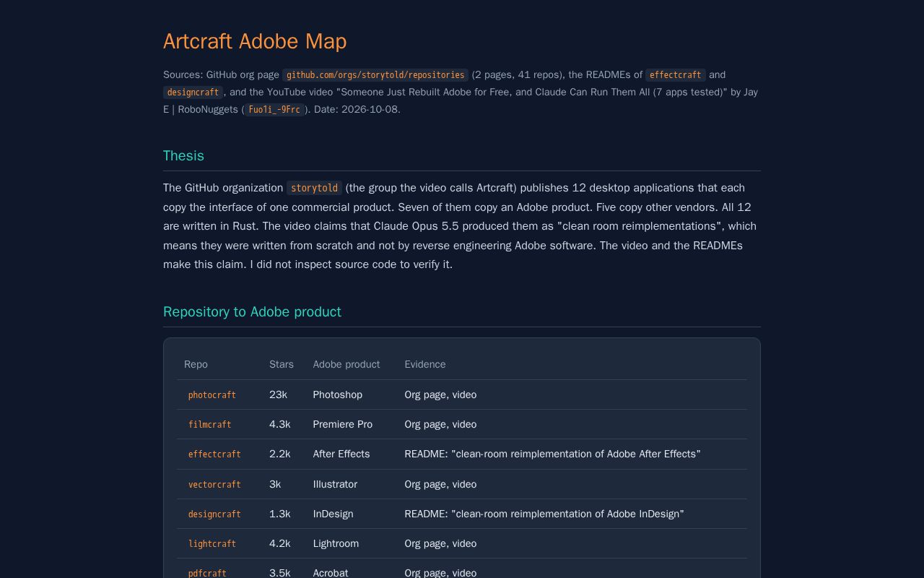Select the pdfcraft repo name
Viewport: 924px width, 578px height.
[x=207, y=573]
